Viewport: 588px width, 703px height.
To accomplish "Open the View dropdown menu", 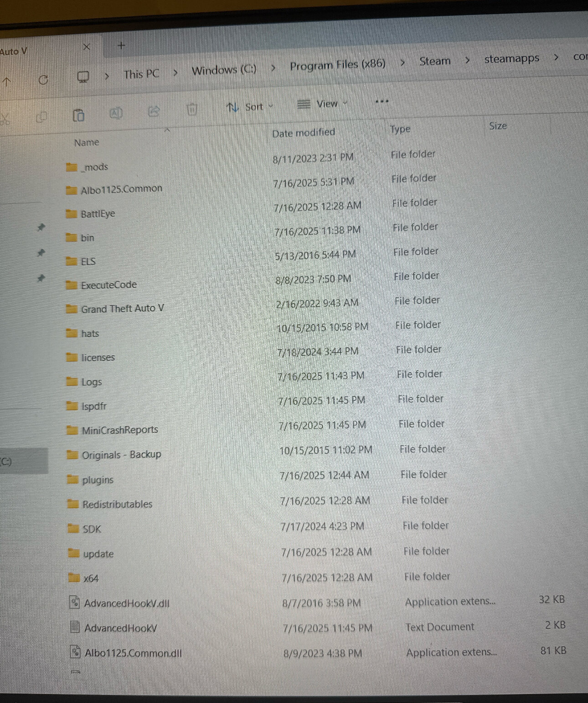I will coord(322,104).
